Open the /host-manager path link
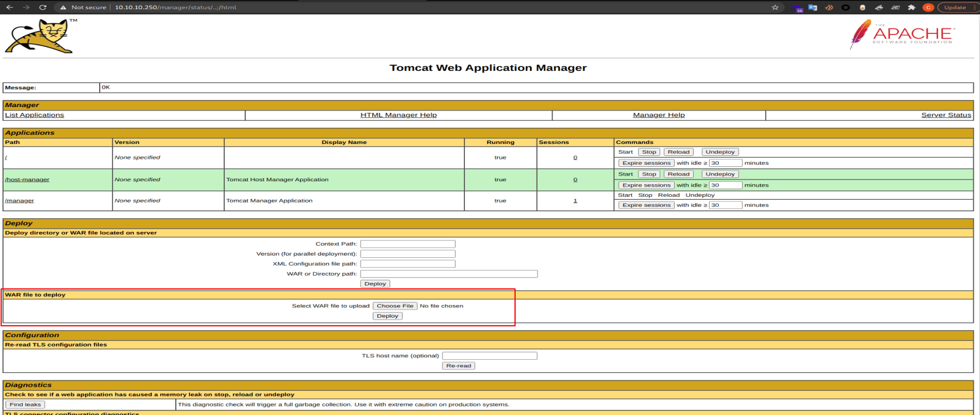Screen dimensions: 980x415 (27, 180)
